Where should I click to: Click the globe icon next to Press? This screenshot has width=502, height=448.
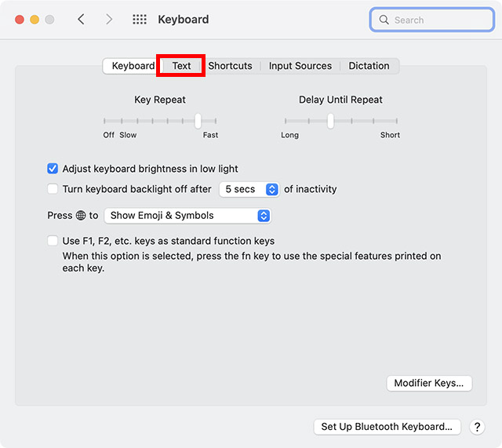coord(80,216)
